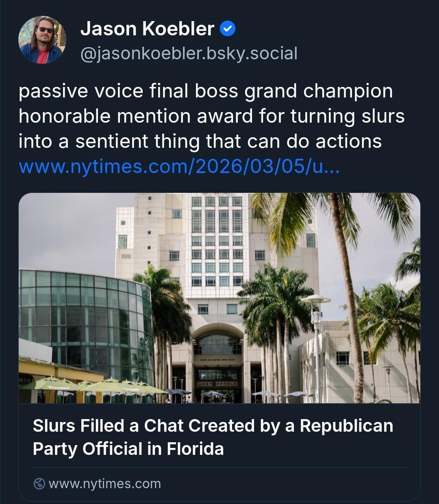
Task: Open the article preview photo
Action: pyautogui.click(x=219, y=298)
